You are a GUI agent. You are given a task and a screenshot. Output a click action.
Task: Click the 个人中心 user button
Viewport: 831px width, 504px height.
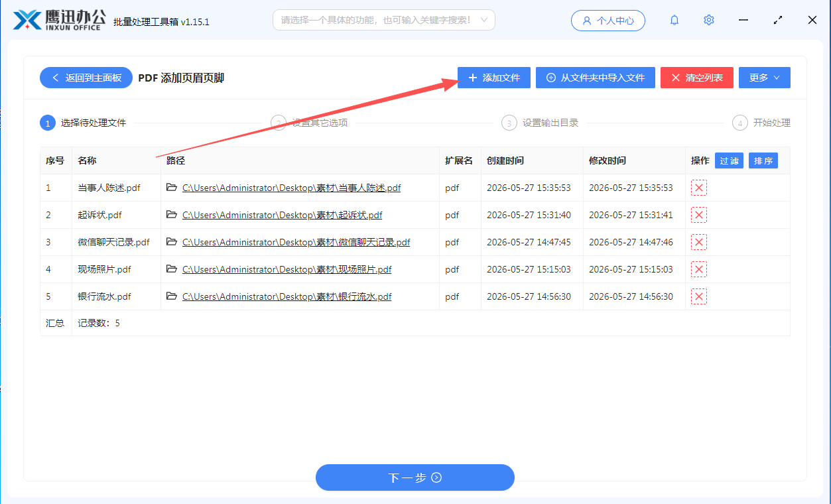pos(608,21)
